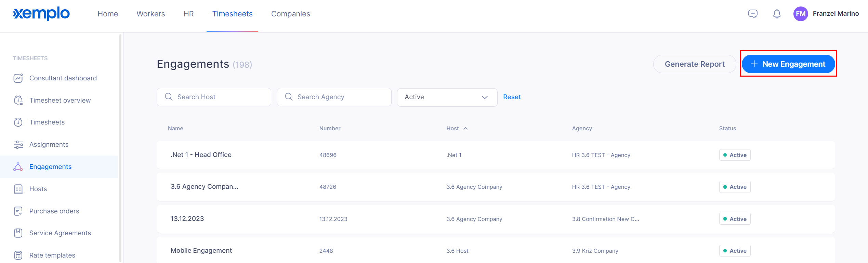Sort by Host column arrow

coord(465,128)
